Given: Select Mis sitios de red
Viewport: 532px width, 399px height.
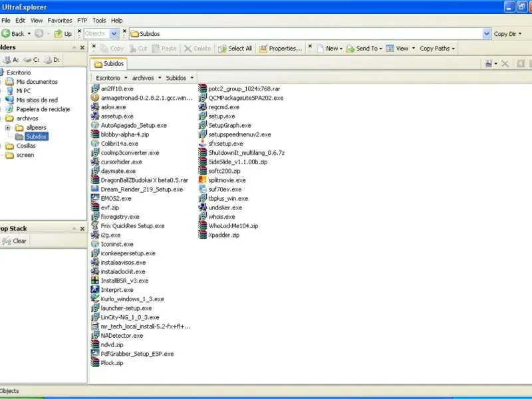Looking at the screenshot, I should [x=37, y=100].
